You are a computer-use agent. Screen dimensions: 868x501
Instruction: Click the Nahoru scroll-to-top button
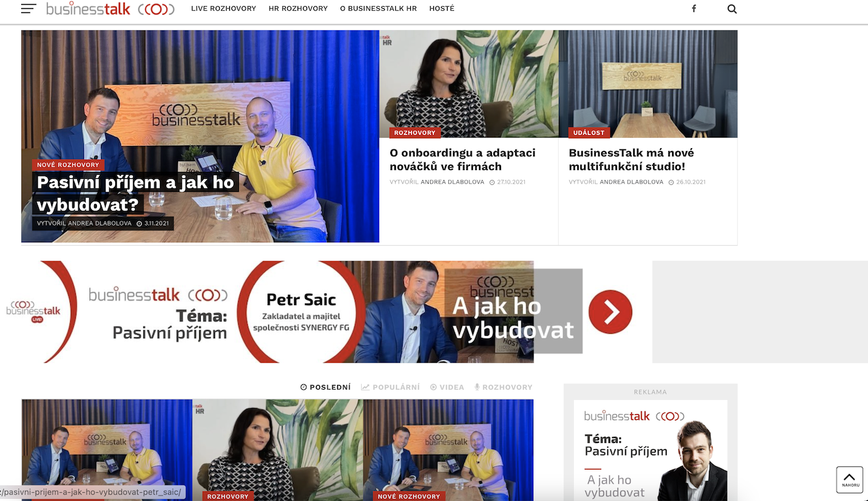[850, 479]
